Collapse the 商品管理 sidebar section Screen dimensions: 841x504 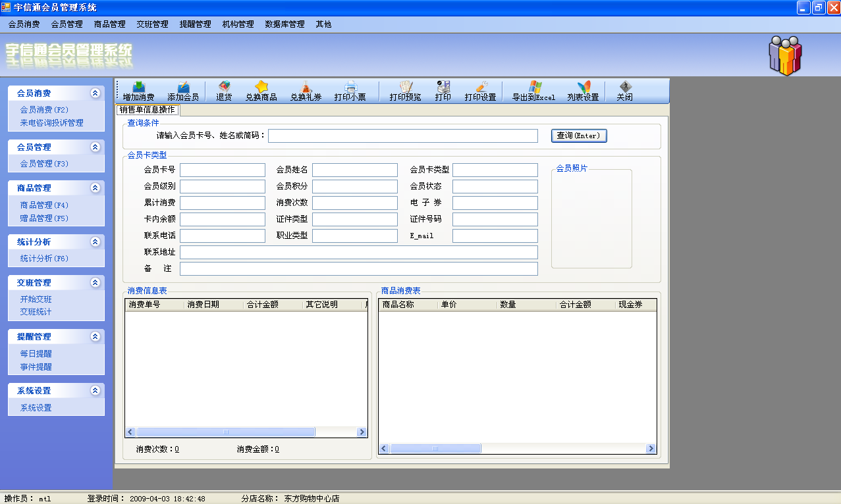pos(95,188)
